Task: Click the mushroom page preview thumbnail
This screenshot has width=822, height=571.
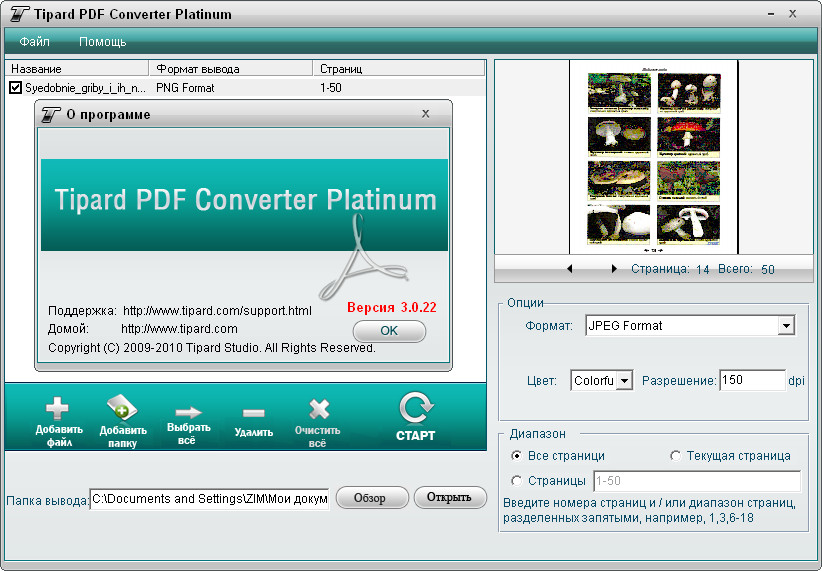Action: click(x=654, y=157)
